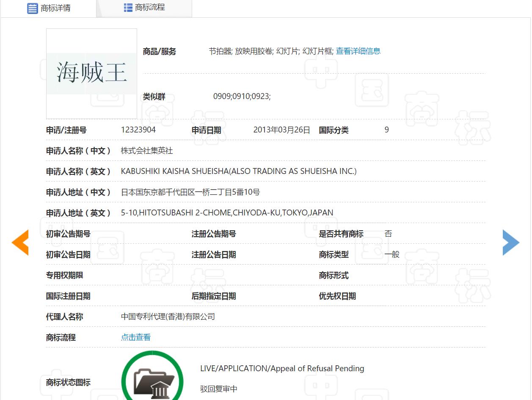Select the status text 驳回复审中
This screenshot has height=400, width=532.
pyautogui.click(x=219, y=389)
